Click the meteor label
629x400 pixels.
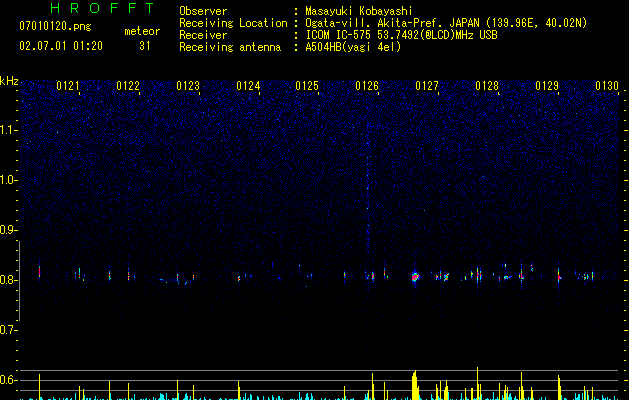pos(142,31)
